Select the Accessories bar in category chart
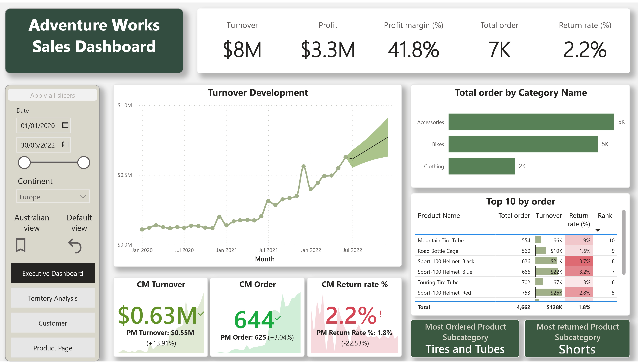The image size is (638, 364). 531,122
